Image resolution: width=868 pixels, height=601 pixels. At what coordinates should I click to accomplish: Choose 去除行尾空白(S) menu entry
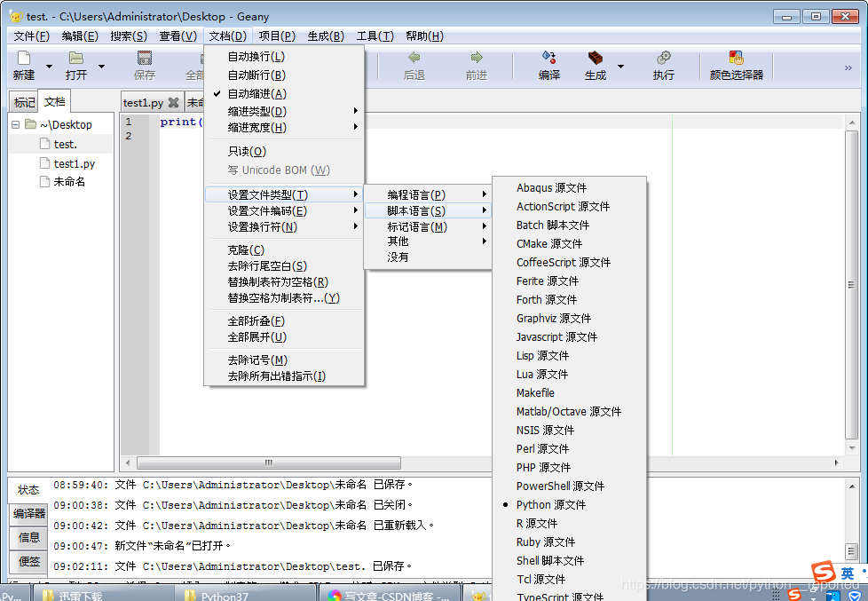tap(285, 266)
